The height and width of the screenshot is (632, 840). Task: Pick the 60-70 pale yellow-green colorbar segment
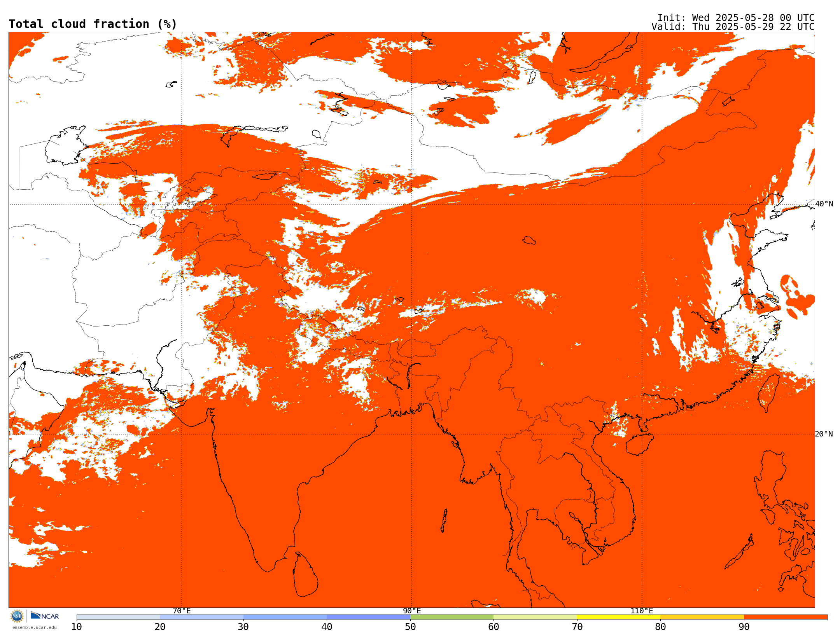tap(535, 617)
